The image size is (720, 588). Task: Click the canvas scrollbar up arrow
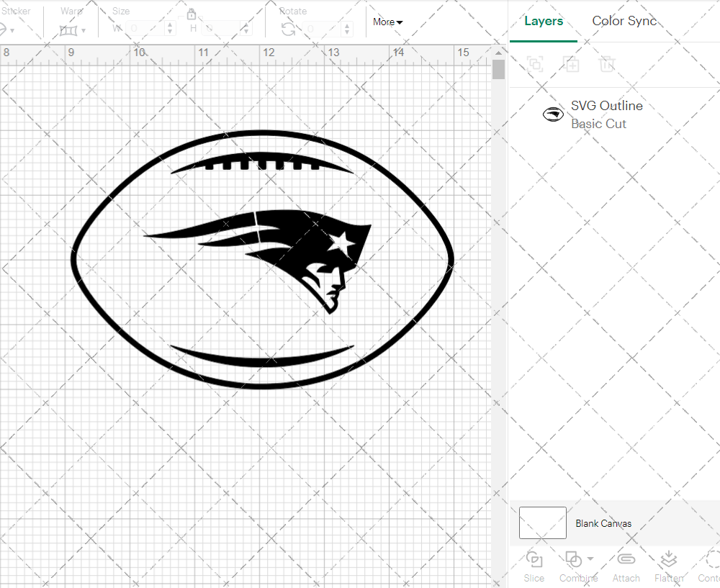[499, 53]
